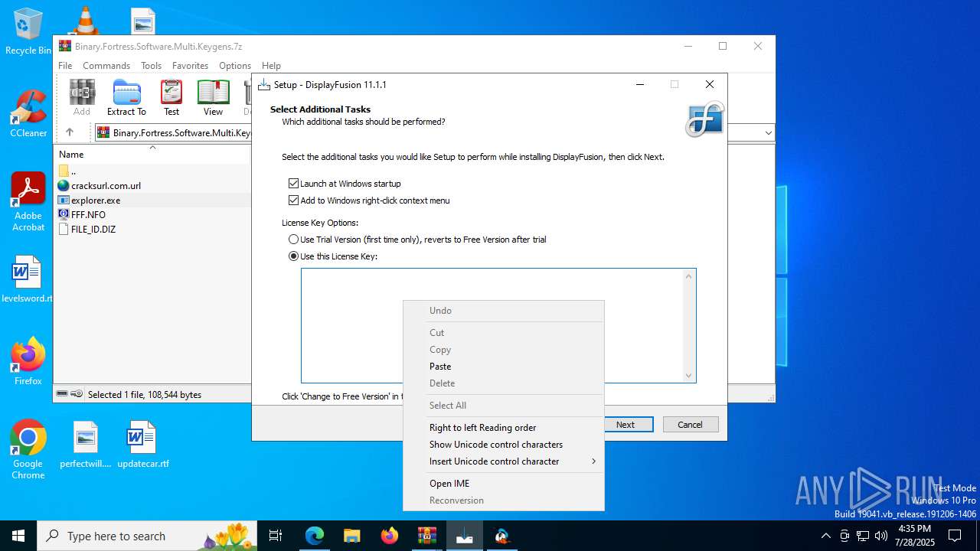Click the Add toolbar icon in WinRAR
This screenshot has height=551, width=980.
point(82,98)
